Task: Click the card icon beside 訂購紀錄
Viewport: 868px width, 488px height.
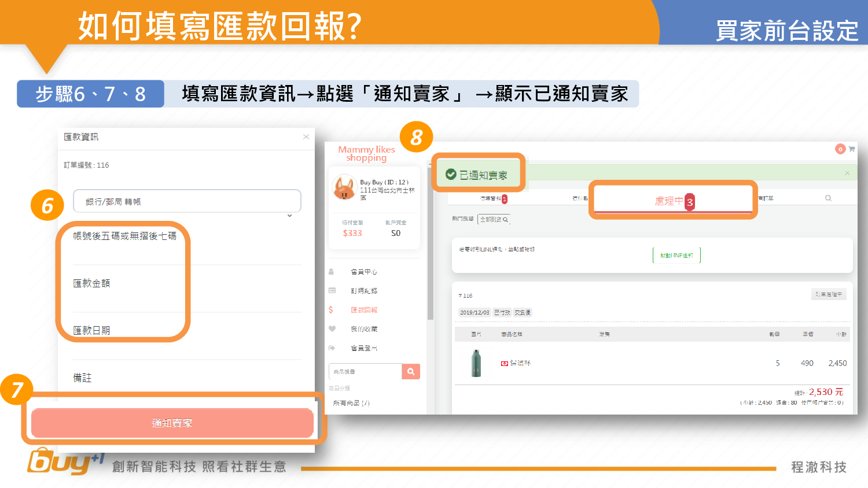Action: [332, 291]
